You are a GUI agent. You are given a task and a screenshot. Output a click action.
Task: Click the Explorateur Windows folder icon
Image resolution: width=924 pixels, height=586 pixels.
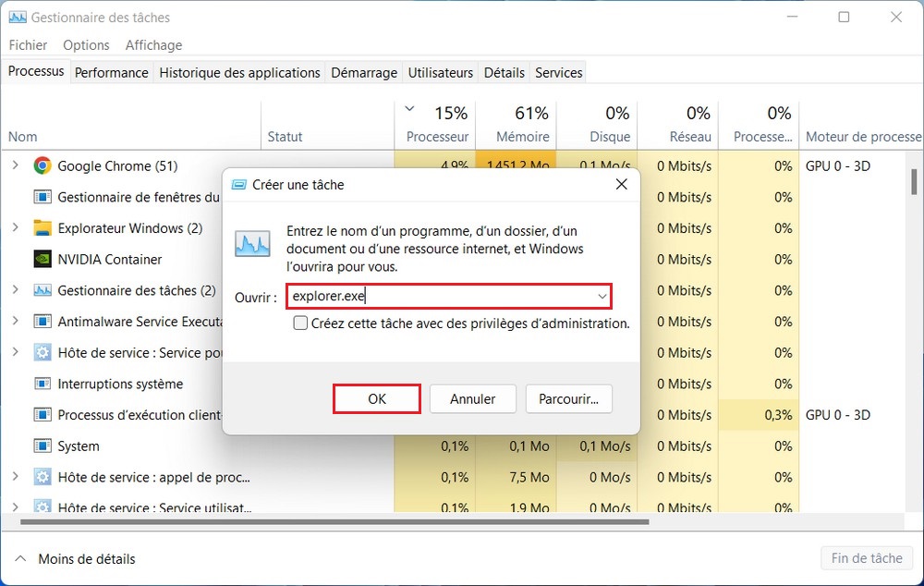pyautogui.click(x=40, y=227)
